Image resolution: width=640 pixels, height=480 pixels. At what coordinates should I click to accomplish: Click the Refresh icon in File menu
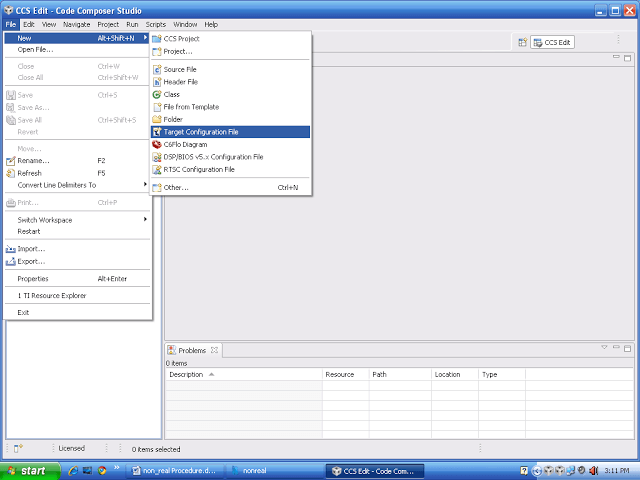point(11,173)
